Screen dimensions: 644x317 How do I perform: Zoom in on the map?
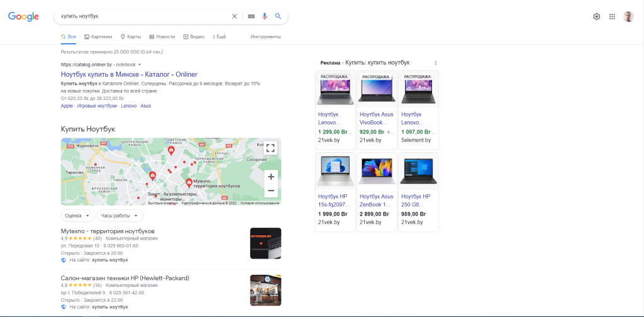tap(270, 177)
